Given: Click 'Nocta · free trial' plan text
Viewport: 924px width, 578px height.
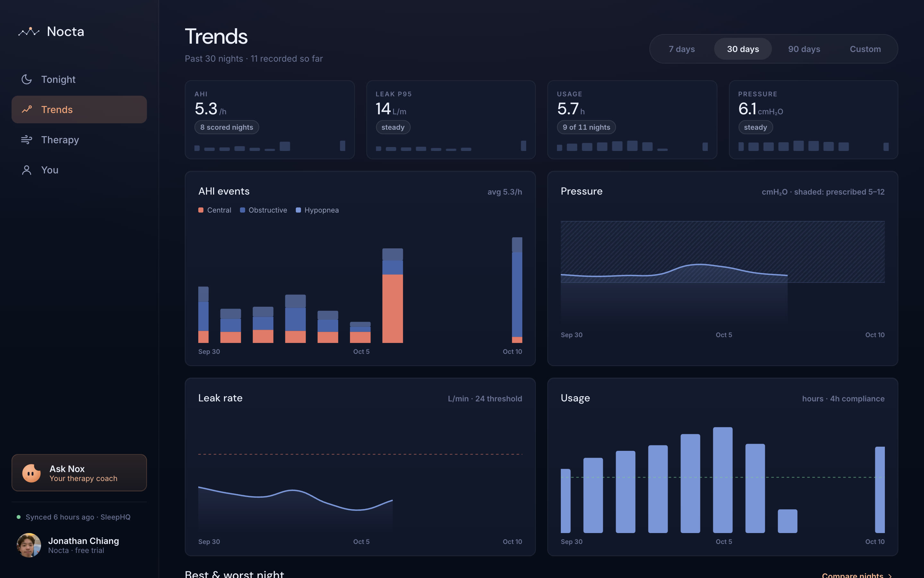Looking at the screenshot, I should [x=76, y=550].
